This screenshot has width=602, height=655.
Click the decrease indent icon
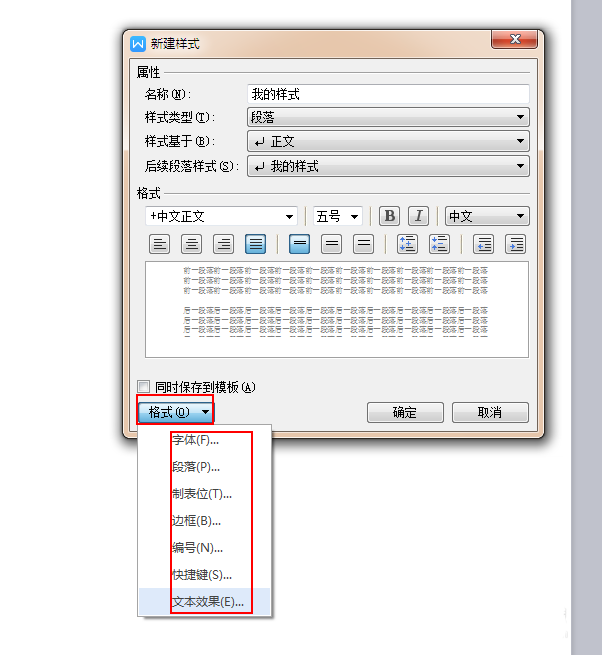pos(483,244)
